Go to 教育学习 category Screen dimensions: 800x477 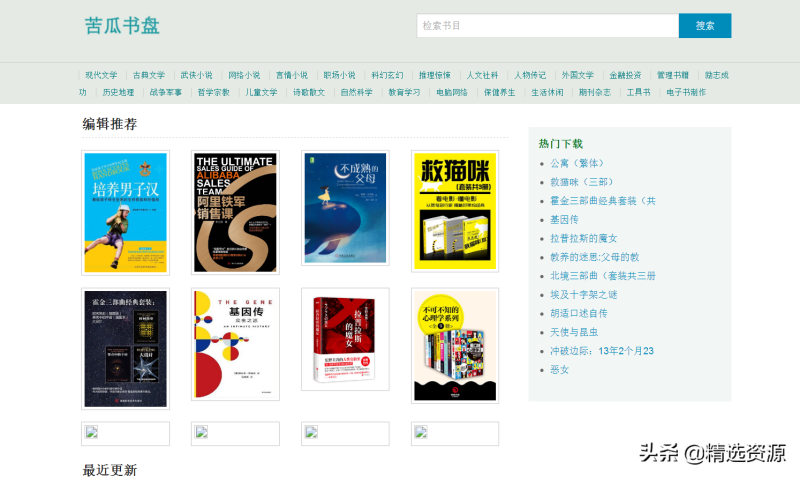[404, 92]
